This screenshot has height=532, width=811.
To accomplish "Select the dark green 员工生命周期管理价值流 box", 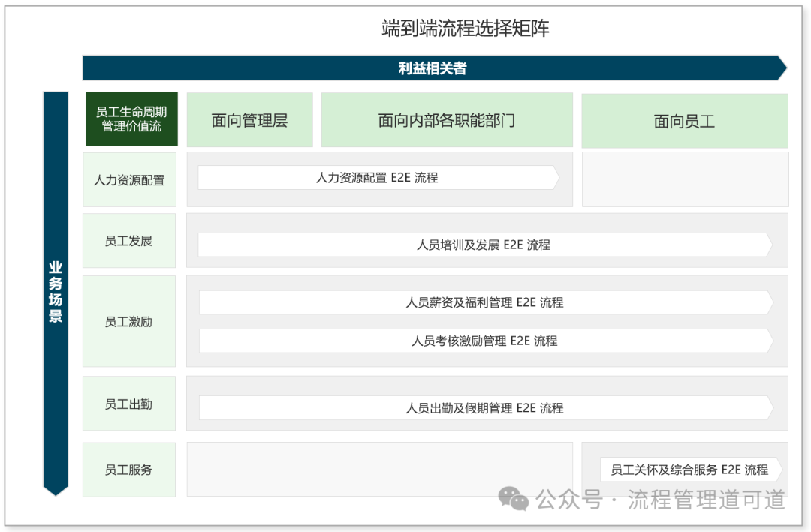I will pyautogui.click(x=131, y=119).
